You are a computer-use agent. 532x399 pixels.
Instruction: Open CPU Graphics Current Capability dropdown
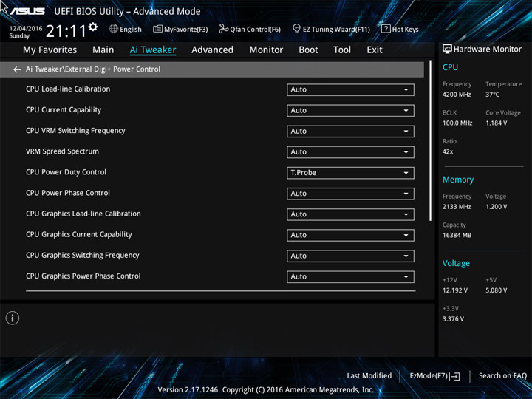[x=350, y=235]
